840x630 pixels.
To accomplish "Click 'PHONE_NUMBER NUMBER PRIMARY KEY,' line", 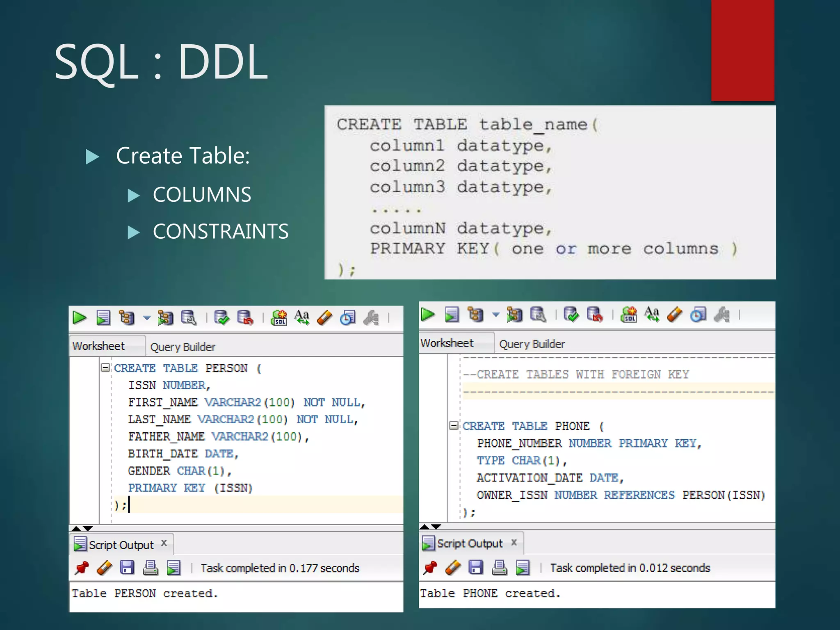I will pyautogui.click(x=589, y=443).
